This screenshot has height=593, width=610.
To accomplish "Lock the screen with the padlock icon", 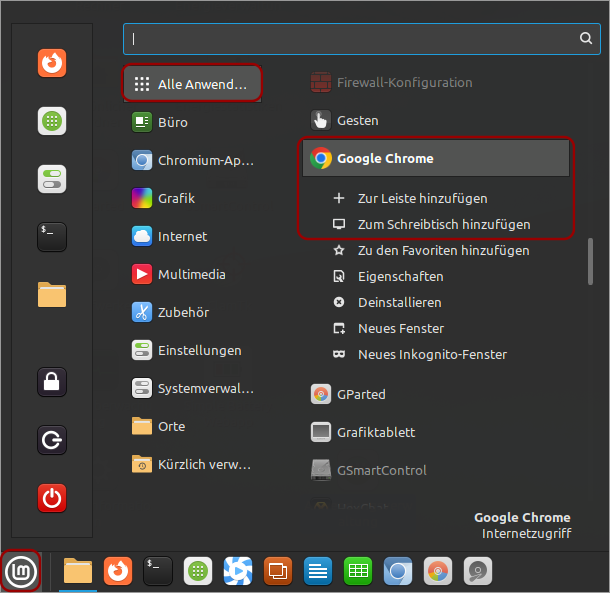I will [x=52, y=382].
